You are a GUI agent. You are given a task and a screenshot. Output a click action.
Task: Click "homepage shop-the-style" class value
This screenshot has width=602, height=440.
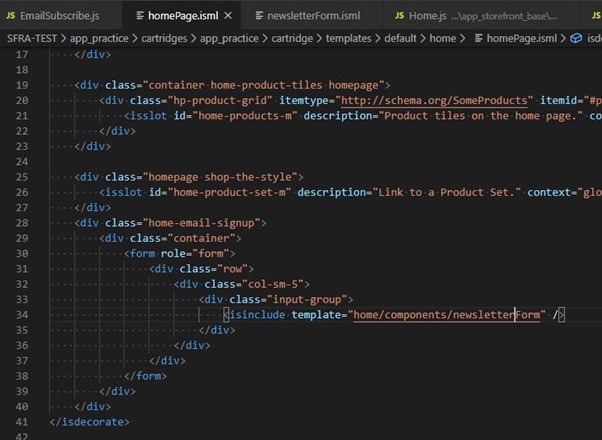220,177
